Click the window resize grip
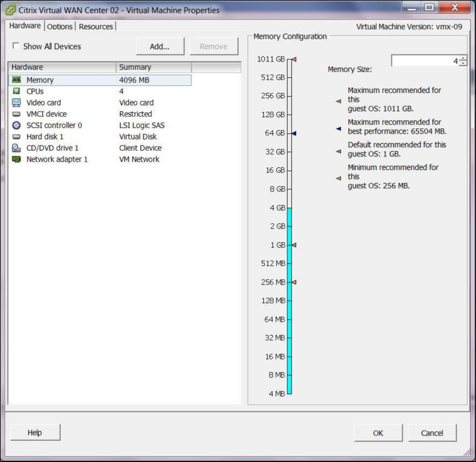The image size is (476, 462). click(467, 453)
